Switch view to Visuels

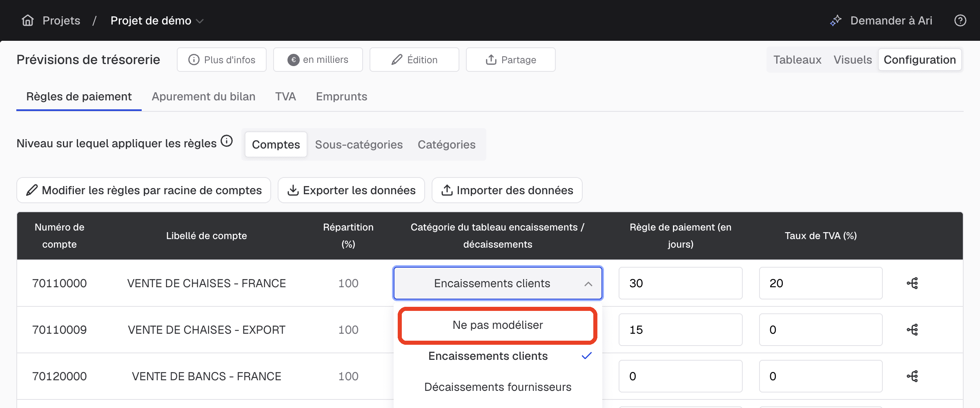(853, 60)
